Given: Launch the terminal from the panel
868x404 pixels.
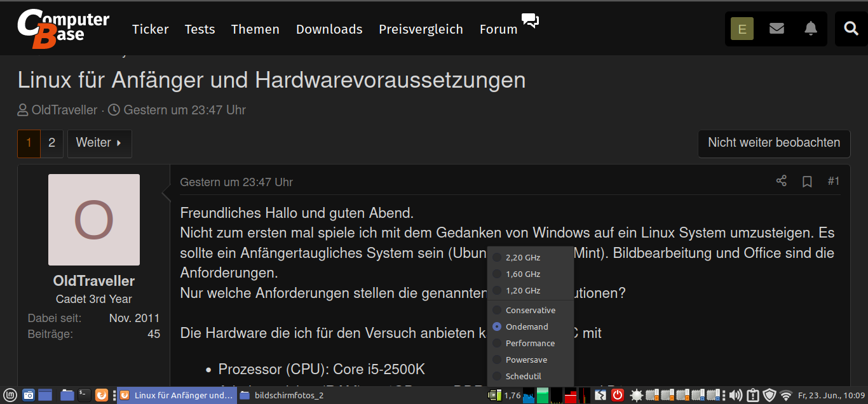Looking at the screenshot, I should click(x=84, y=395).
